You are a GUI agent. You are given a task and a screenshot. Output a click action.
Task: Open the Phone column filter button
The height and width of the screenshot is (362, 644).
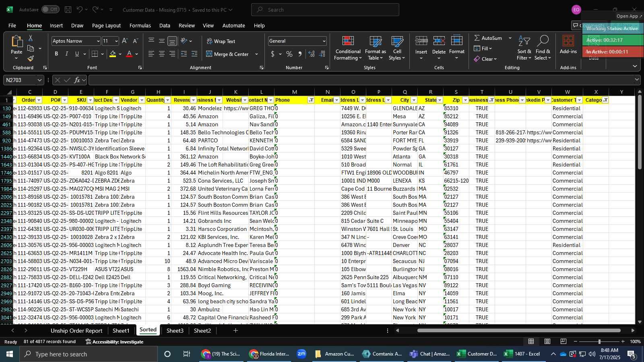[x=311, y=100]
